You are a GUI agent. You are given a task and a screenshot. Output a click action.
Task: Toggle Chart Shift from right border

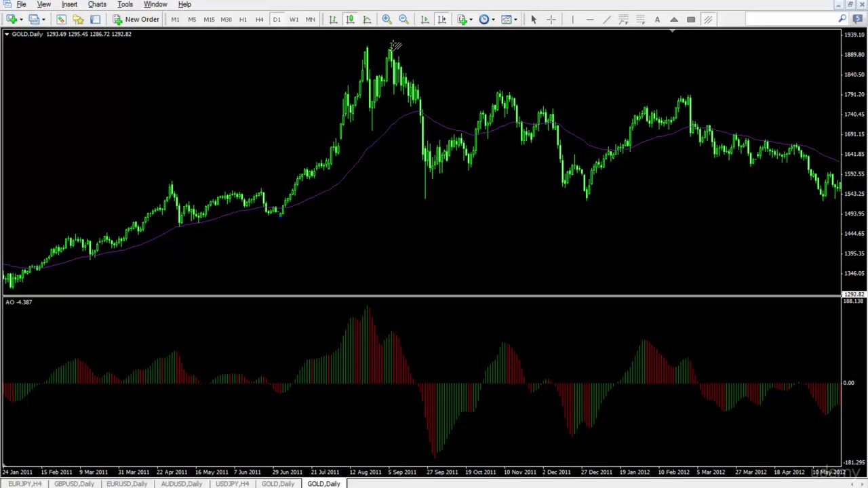(x=441, y=20)
